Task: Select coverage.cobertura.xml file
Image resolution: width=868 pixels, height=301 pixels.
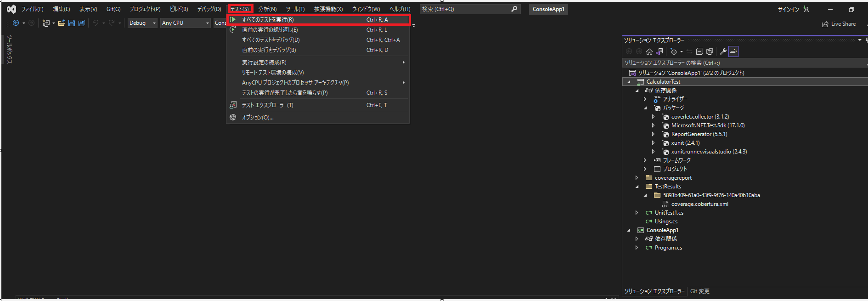Action: [x=699, y=204]
